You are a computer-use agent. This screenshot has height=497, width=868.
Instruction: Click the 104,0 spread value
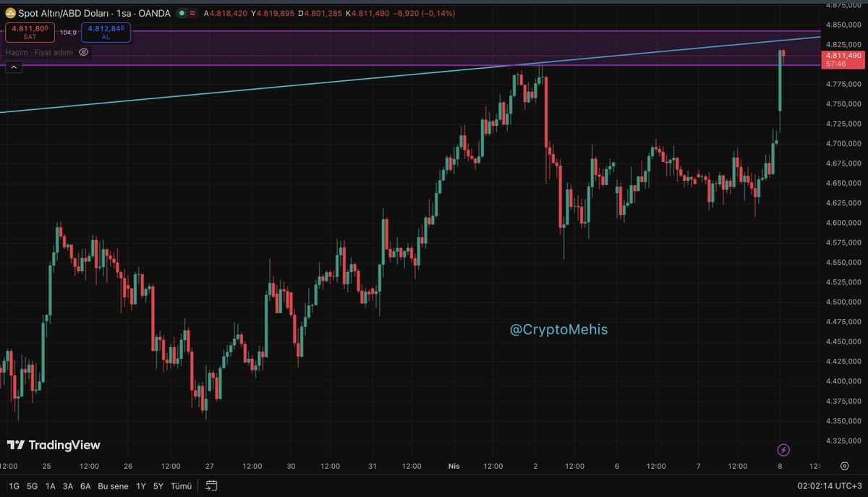[68, 33]
